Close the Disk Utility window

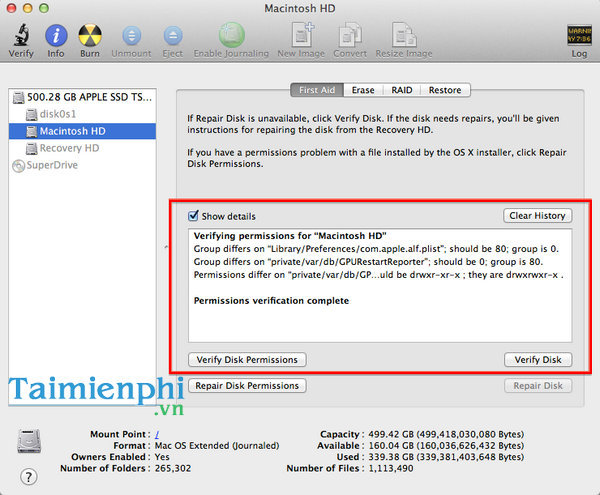(11, 8)
